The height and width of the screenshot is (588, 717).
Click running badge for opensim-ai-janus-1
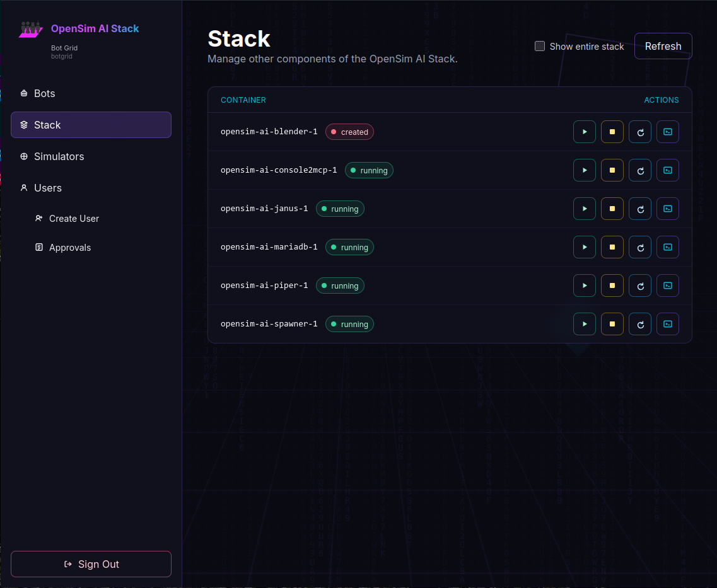click(x=340, y=209)
